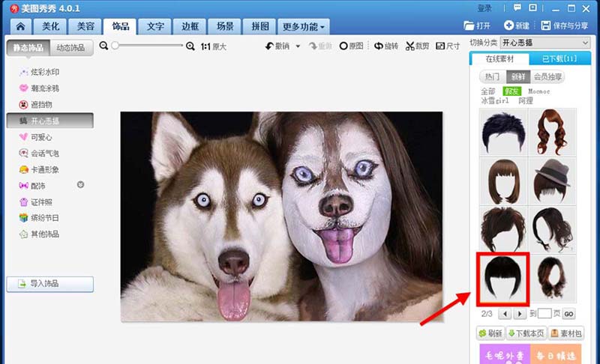Go to next material page arrow
The image size is (600, 364).
point(519,314)
